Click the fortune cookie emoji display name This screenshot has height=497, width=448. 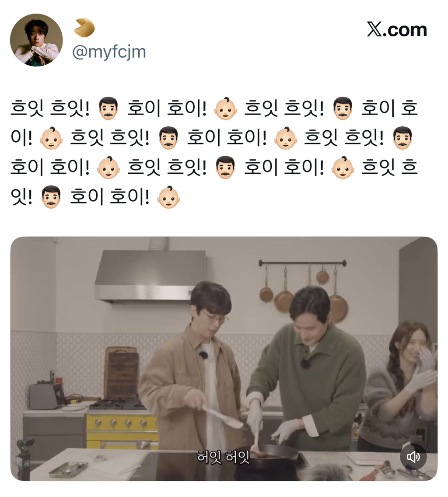(x=84, y=28)
